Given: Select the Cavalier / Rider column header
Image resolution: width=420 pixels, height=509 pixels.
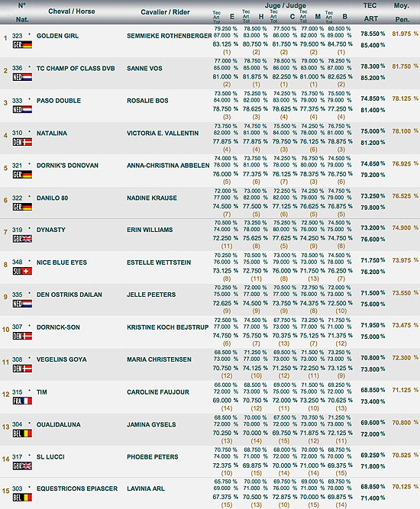Looking at the screenshot, I should (x=165, y=12).
